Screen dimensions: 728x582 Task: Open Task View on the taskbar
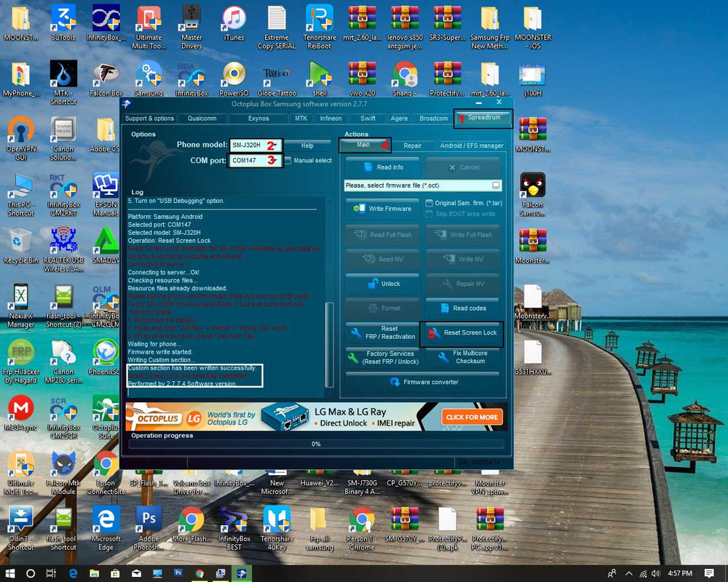coord(51,573)
